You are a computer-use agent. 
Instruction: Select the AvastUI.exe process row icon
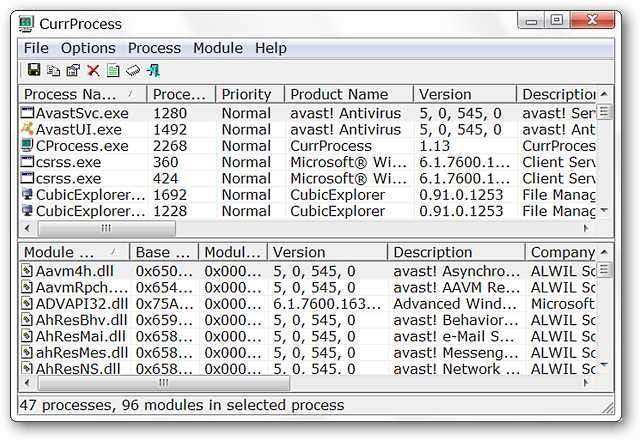coord(27,129)
